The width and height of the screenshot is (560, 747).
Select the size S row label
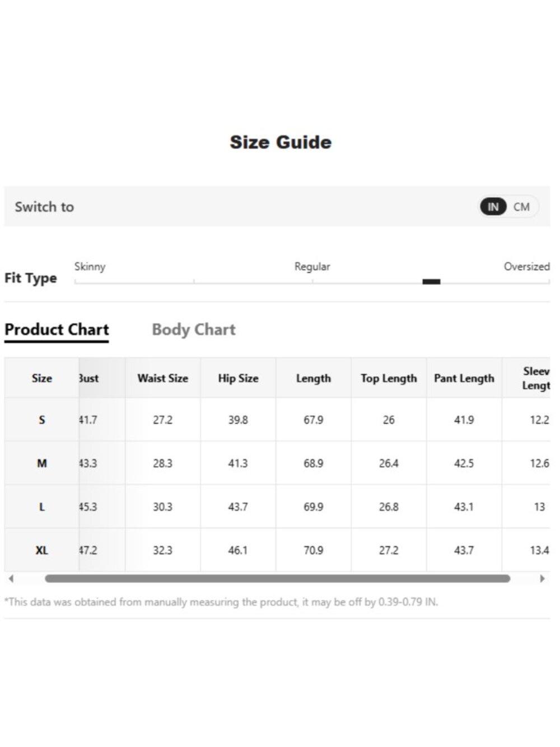(42, 420)
